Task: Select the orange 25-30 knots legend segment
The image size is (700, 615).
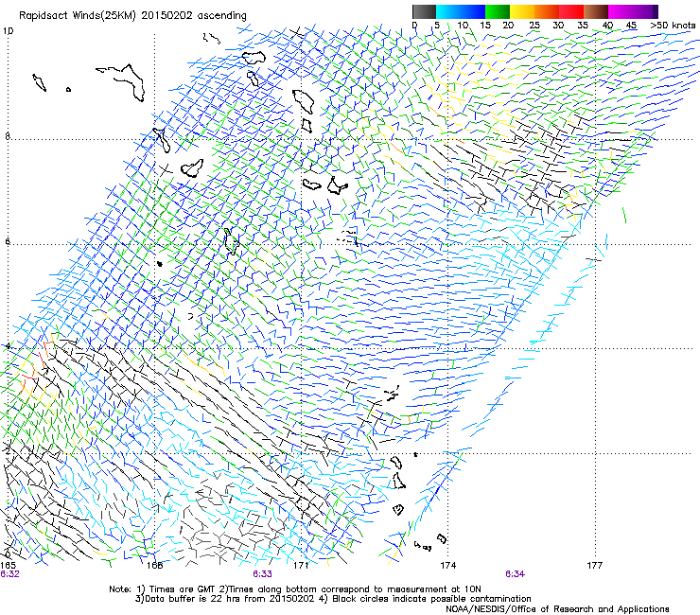Action: (x=547, y=11)
